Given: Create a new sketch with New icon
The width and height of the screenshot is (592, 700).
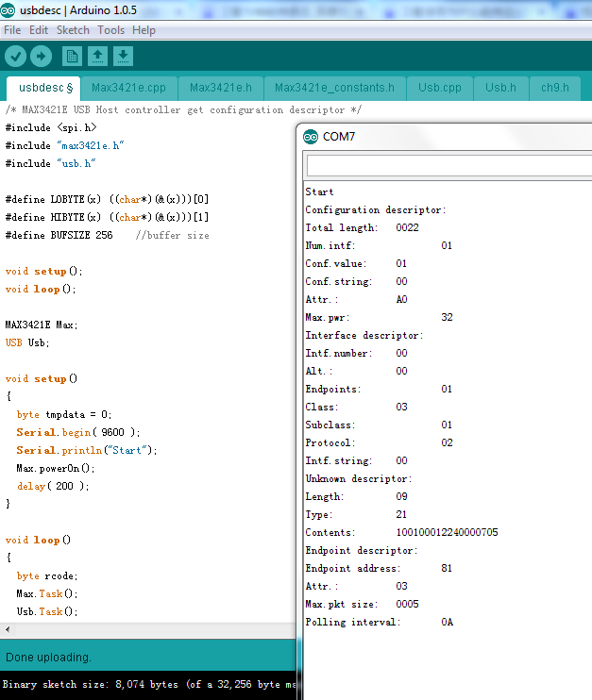Looking at the screenshot, I should [72, 57].
